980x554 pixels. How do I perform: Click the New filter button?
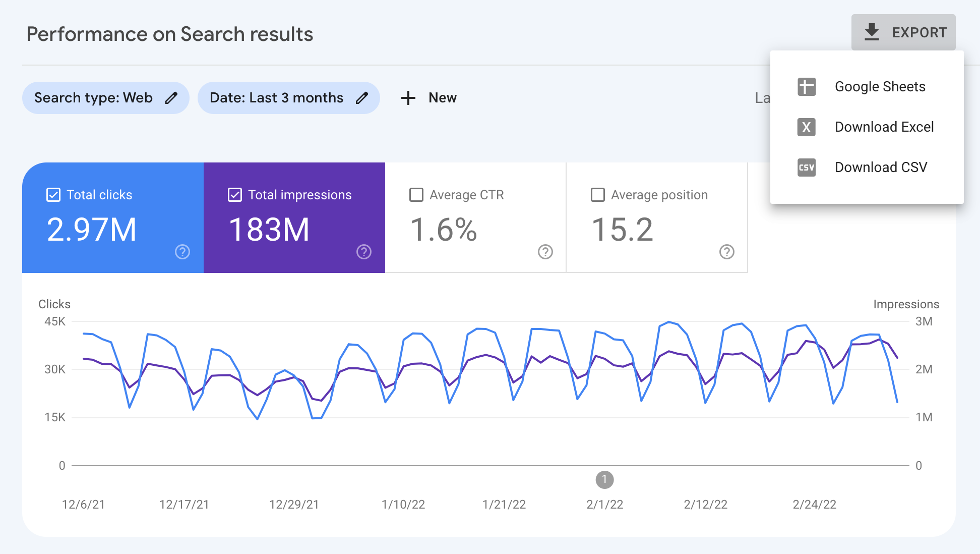click(x=428, y=97)
